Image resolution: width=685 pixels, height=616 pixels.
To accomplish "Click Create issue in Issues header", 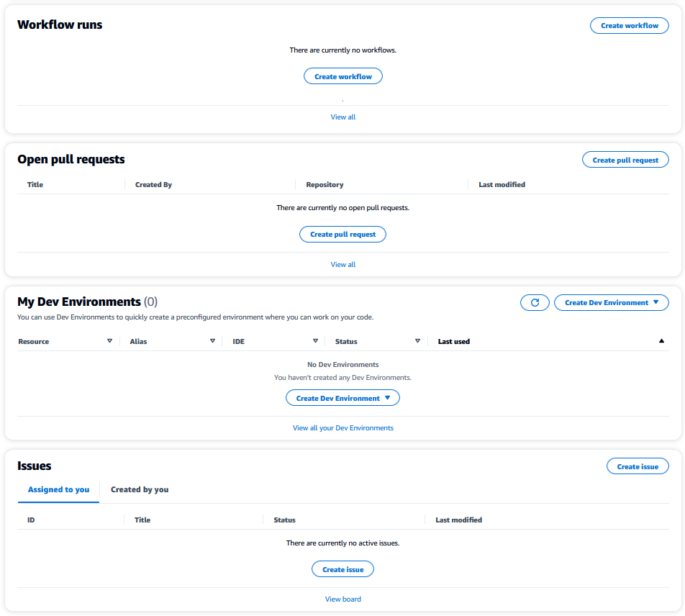I will click(637, 466).
